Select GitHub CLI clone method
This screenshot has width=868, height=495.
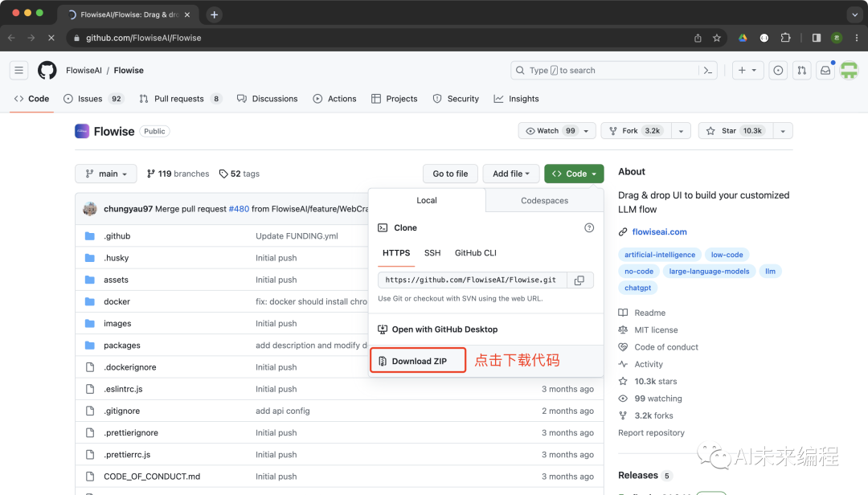coord(476,253)
